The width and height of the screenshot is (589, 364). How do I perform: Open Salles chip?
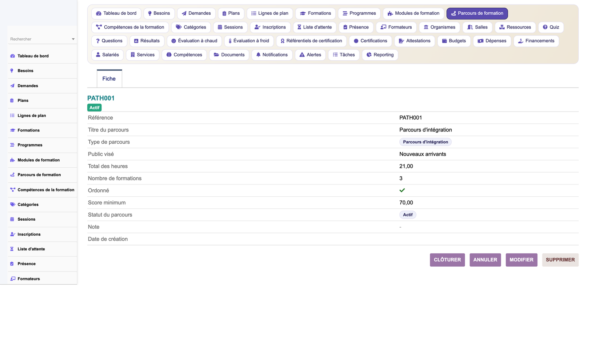point(477,27)
